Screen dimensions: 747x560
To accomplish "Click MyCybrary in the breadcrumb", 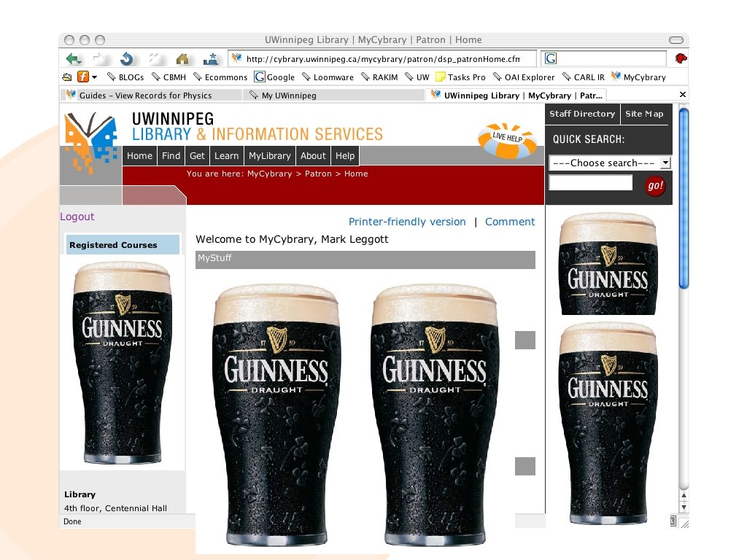I will [x=269, y=174].
